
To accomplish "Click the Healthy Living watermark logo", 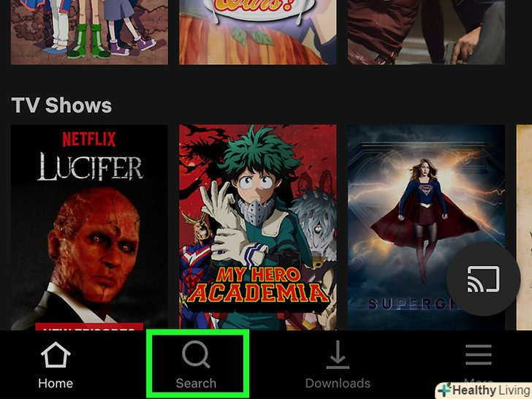I will coord(484,390).
